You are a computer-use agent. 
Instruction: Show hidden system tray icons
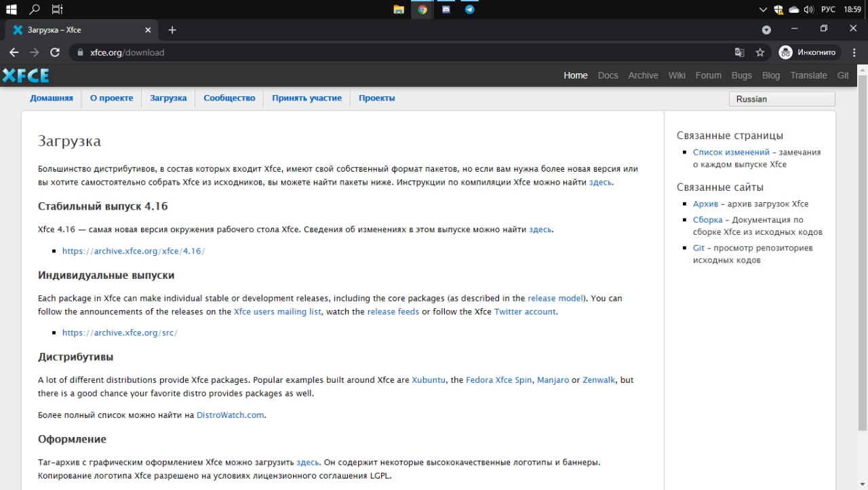pyautogui.click(x=763, y=10)
